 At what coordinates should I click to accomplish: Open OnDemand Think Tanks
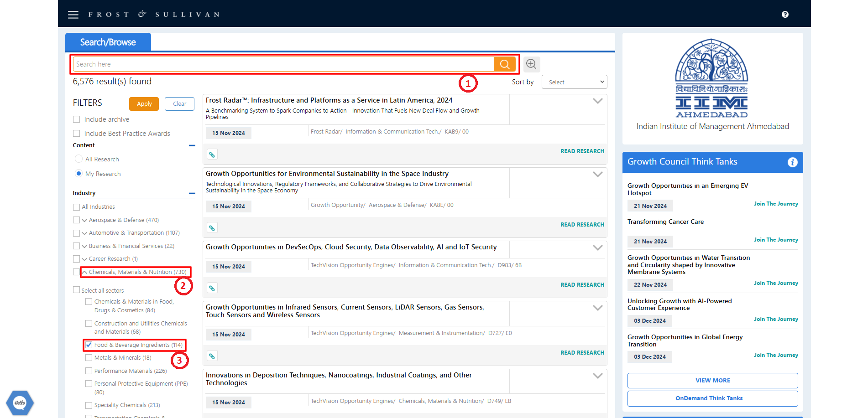[713, 398]
